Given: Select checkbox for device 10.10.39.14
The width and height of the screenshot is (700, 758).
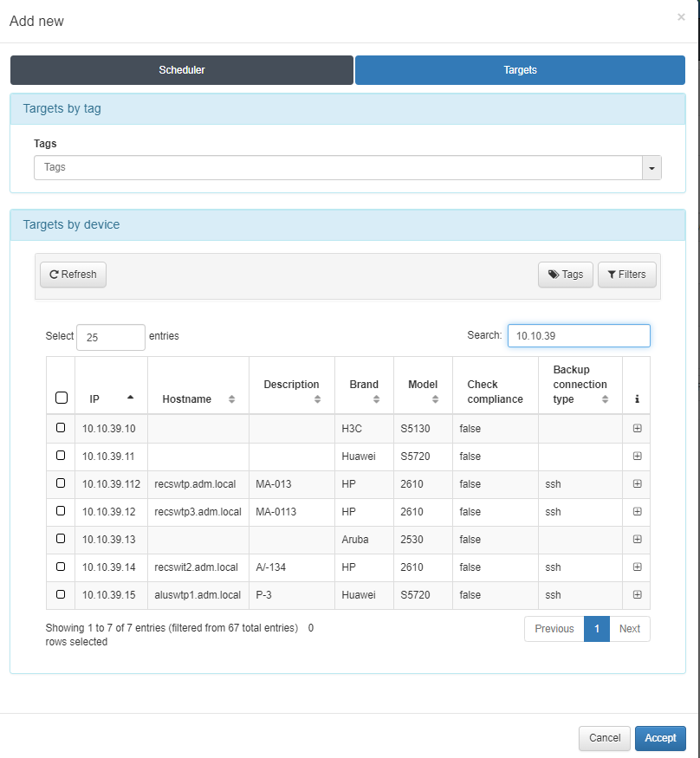Looking at the screenshot, I should 61,567.
